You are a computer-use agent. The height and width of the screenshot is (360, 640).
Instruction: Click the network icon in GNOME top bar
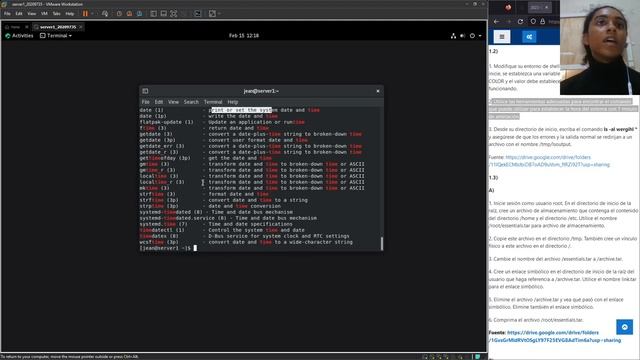(x=453, y=36)
